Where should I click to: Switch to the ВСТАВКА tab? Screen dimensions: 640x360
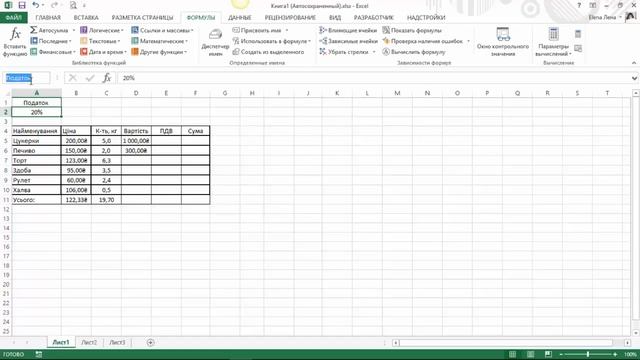(x=86, y=18)
